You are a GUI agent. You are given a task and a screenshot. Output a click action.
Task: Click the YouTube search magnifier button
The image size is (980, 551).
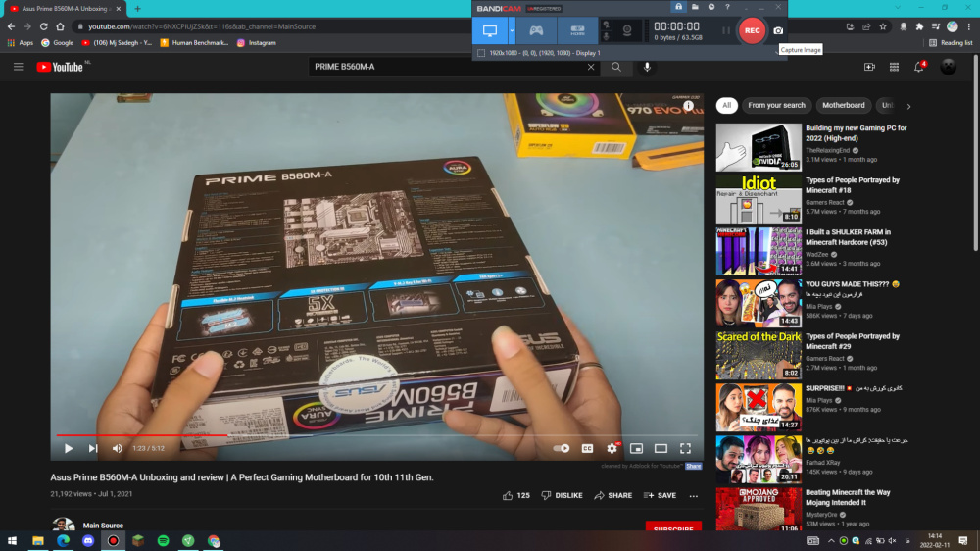click(616, 67)
